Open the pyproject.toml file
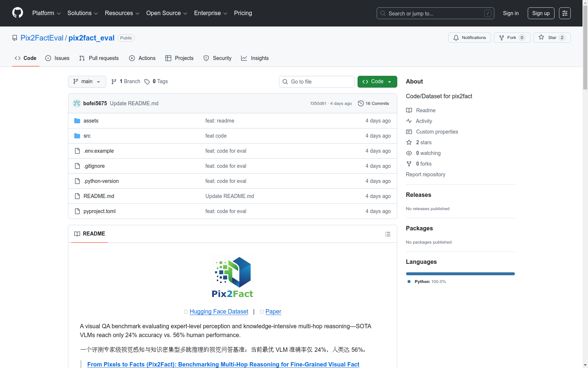This screenshot has width=588, height=368. 100,211
